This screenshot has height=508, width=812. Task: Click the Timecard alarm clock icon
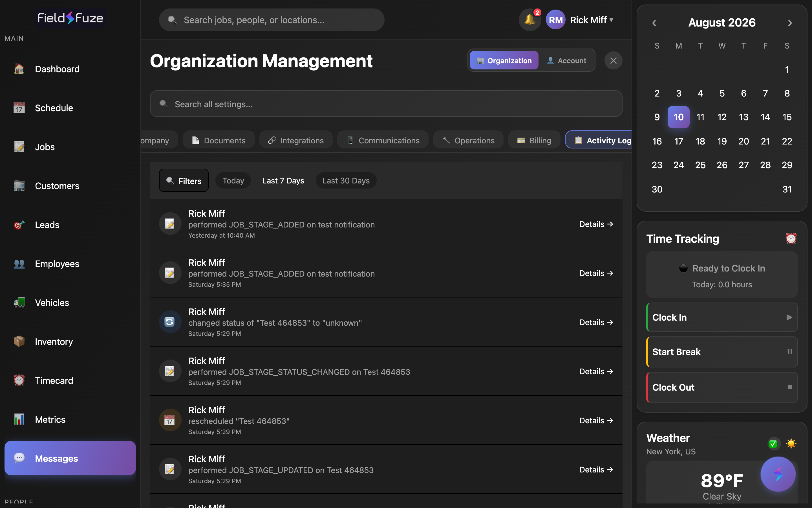tap(19, 381)
